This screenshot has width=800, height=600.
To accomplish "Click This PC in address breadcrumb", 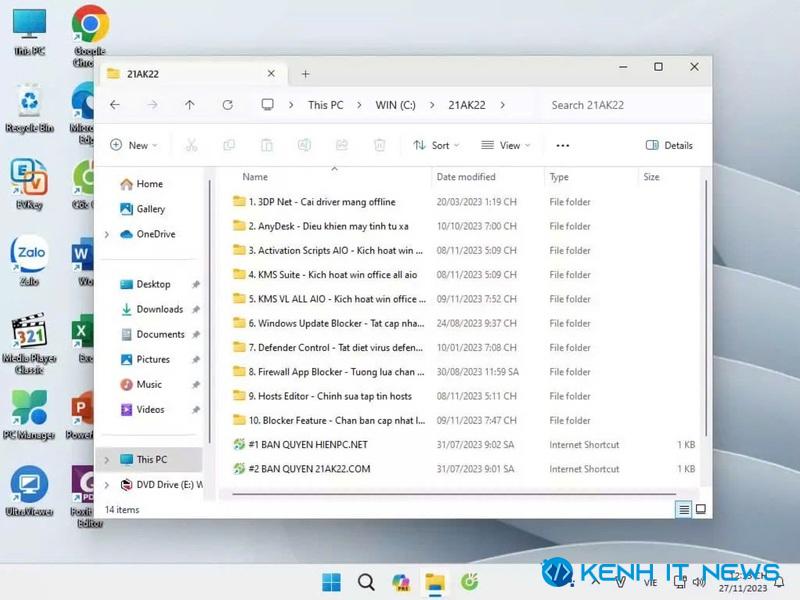I will 326,105.
